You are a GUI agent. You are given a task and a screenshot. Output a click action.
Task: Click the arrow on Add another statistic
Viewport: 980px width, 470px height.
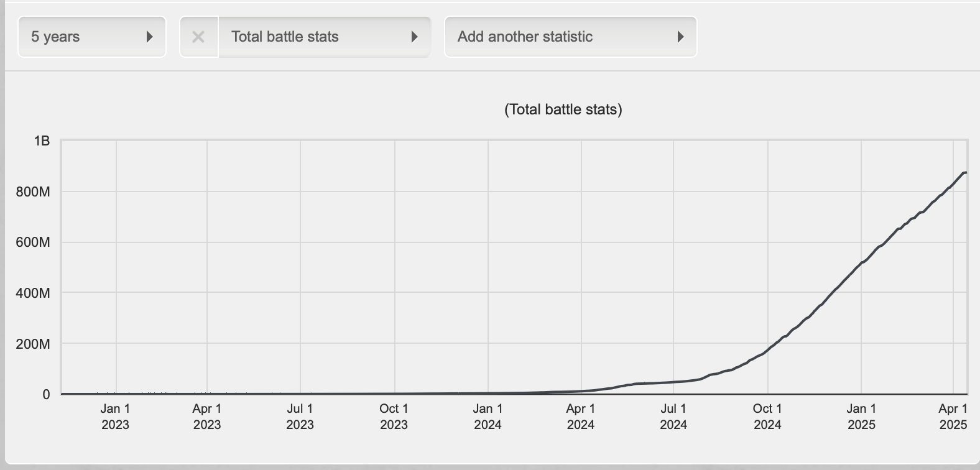coord(680,37)
